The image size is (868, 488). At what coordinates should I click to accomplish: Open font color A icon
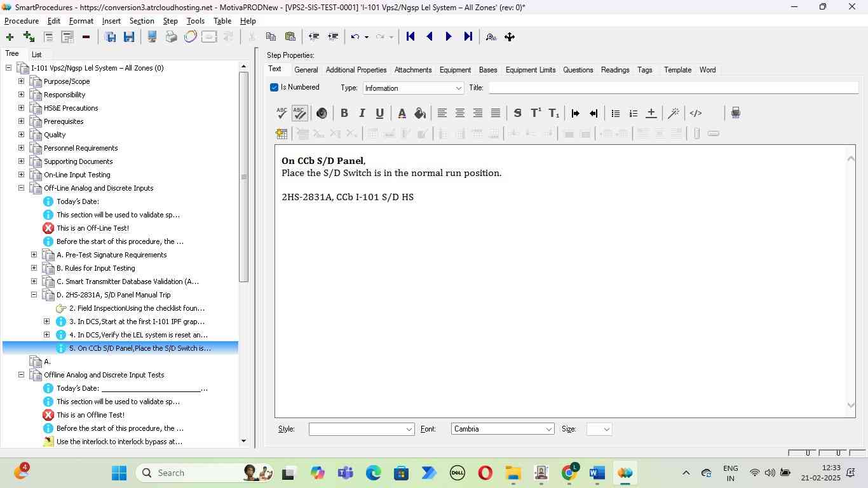(x=402, y=113)
